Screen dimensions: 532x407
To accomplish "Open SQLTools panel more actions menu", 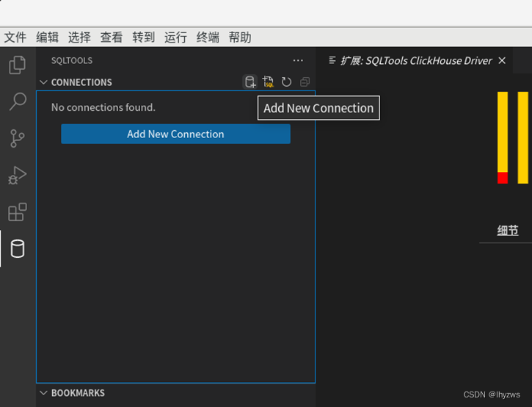I will click(298, 60).
